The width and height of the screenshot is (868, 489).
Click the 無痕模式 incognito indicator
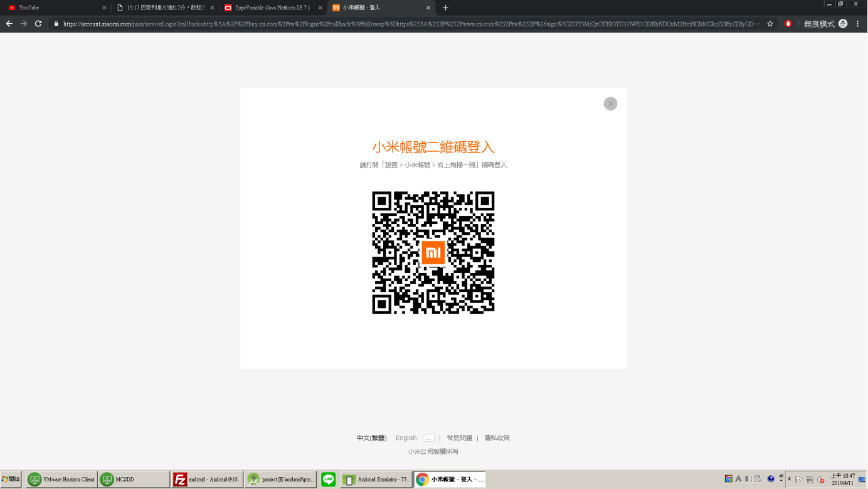coord(825,24)
